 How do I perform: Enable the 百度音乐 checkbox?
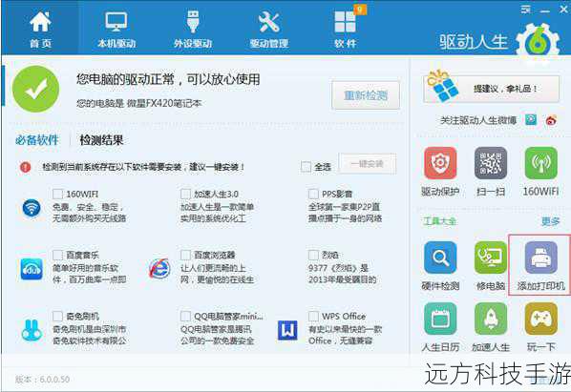pyautogui.click(x=57, y=255)
